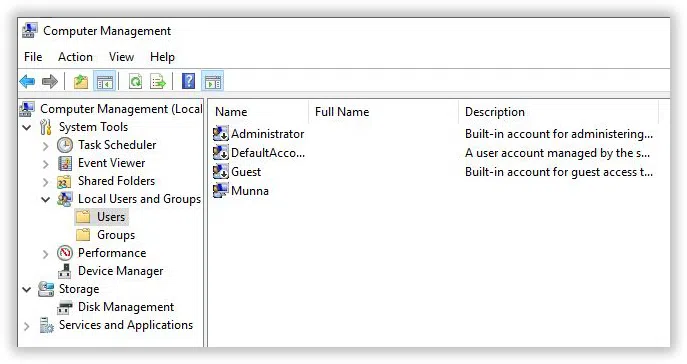The height and width of the screenshot is (364, 687).
Task: Click the Performance icon
Action: (65, 253)
